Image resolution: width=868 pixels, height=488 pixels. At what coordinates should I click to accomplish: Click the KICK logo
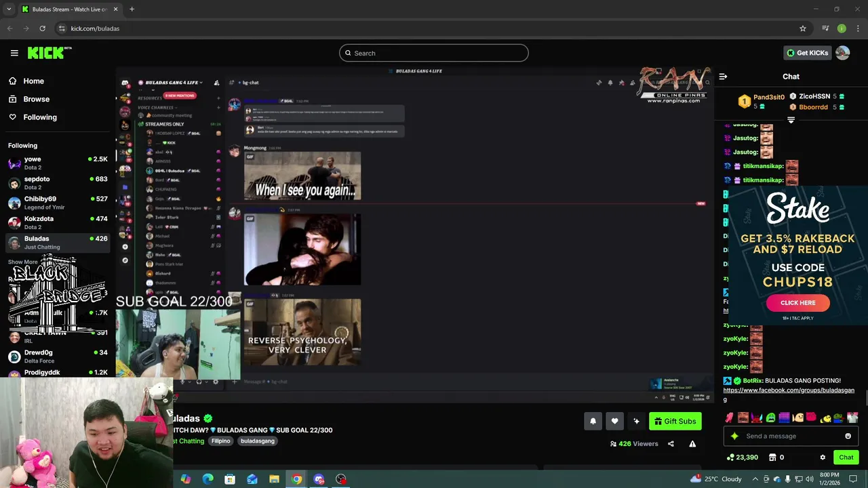(x=50, y=53)
